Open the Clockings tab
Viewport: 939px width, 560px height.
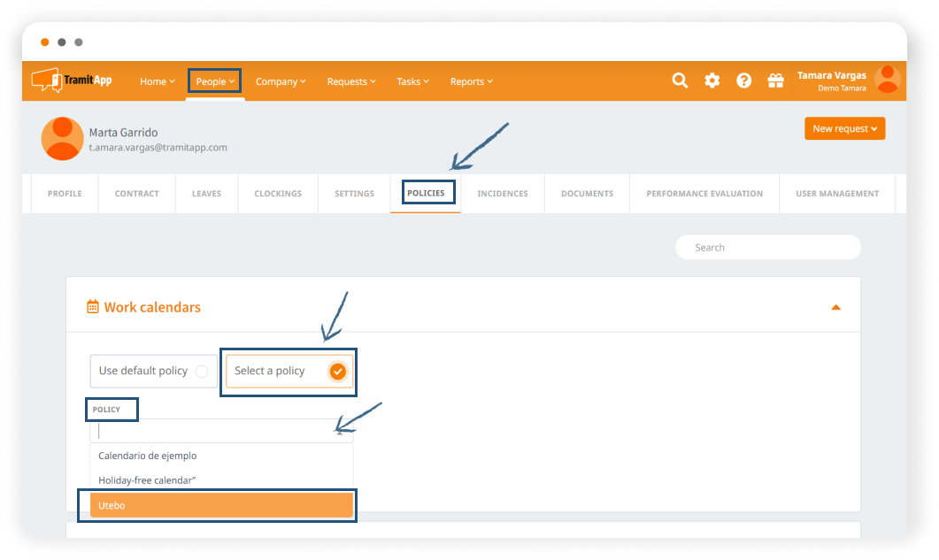tap(278, 194)
